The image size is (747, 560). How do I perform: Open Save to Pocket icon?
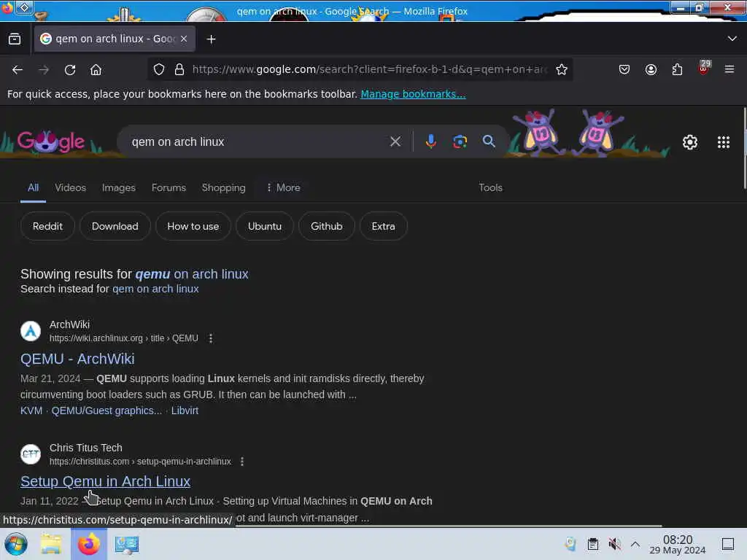point(624,69)
